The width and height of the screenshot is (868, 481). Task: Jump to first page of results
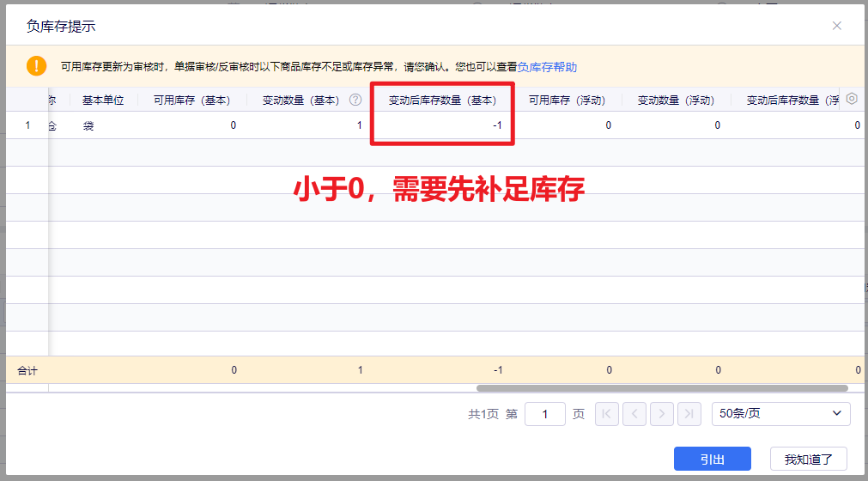click(x=606, y=414)
